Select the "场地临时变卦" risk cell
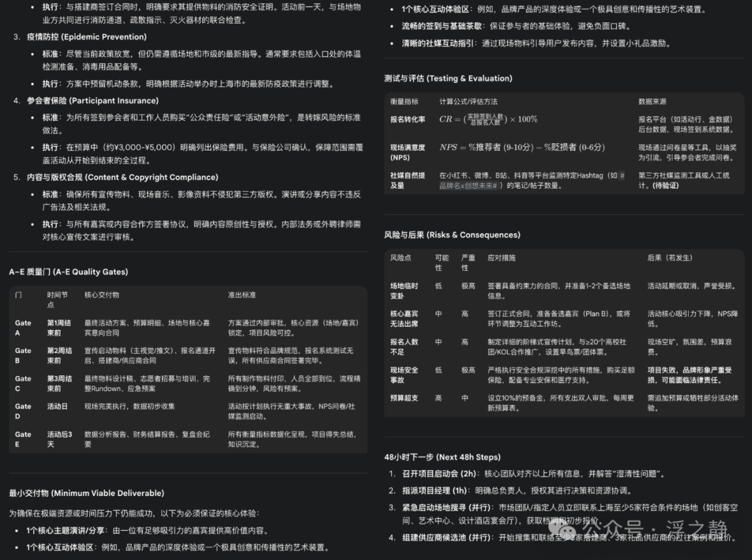This screenshot has width=752, height=560. [x=405, y=291]
